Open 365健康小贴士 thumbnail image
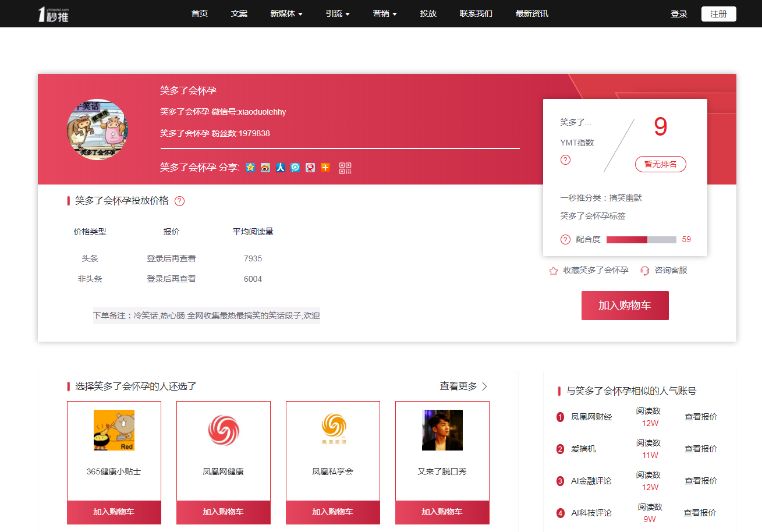 coord(114,430)
